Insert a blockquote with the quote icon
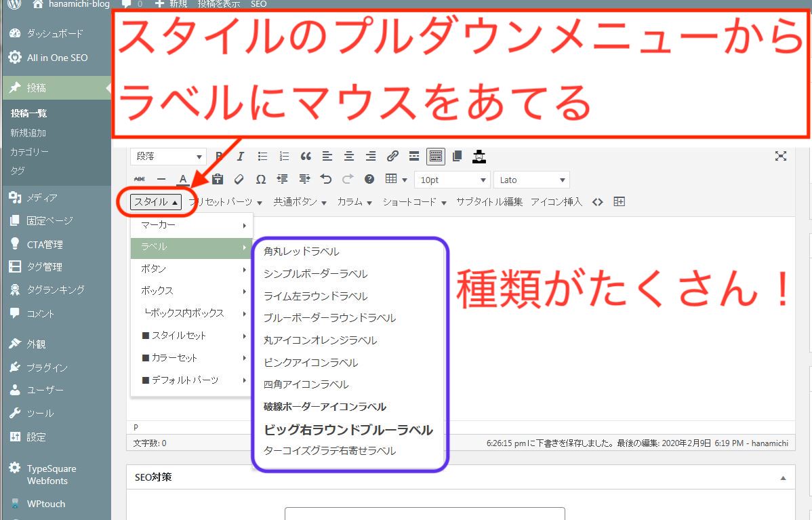The image size is (812, 520). coord(306,157)
